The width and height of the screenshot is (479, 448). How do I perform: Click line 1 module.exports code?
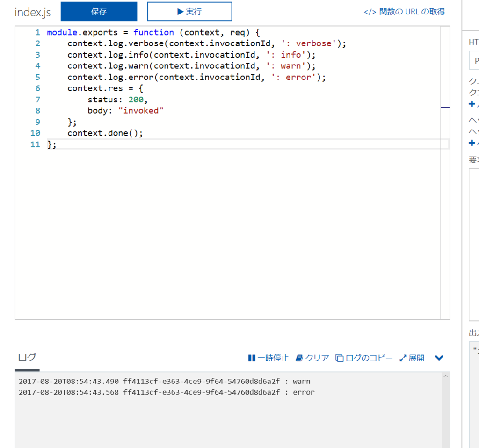(153, 32)
